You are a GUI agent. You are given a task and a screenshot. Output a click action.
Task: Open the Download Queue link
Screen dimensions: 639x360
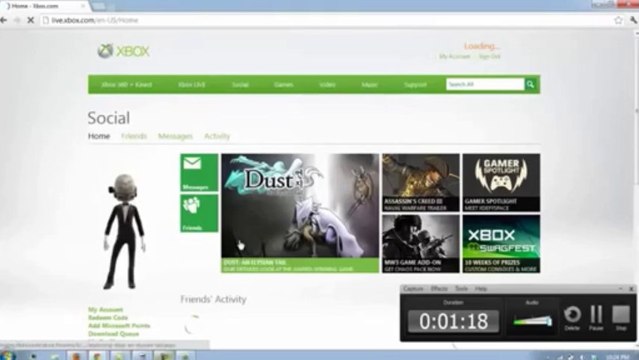(x=113, y=334)
